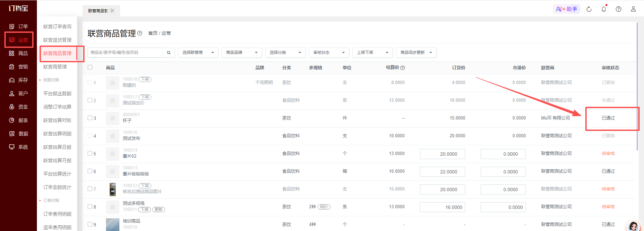Select 联营商品管理 menu item
644x231 pixels.
(57, 53)
